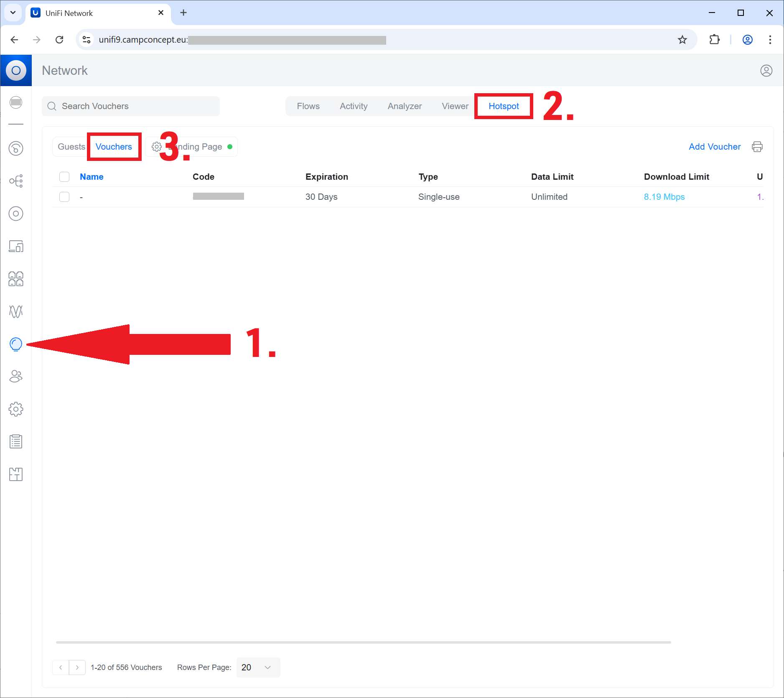
Task: Toggle the select-all vouchers checkbox
Action: click(x=64, y=177)
